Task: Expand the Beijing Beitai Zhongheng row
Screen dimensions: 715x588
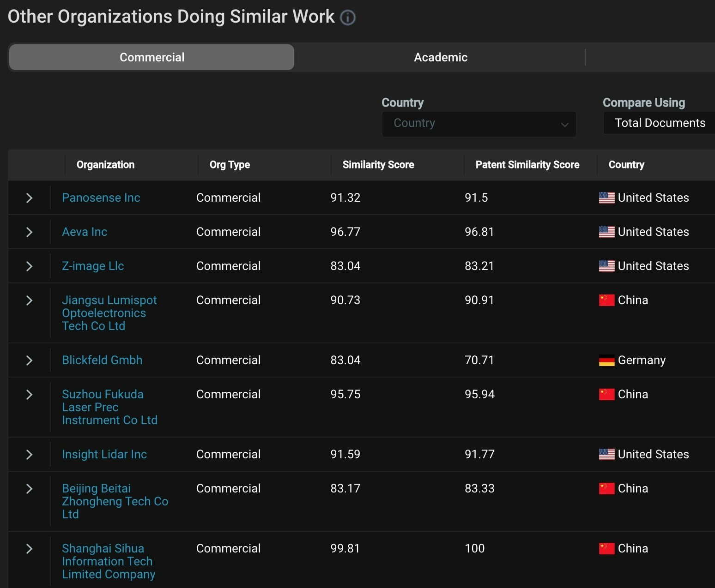Action: tap(29, 489)
